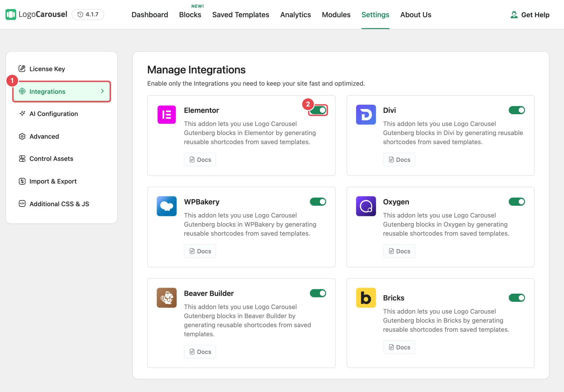564x392 pixels.
Task: Click the Control Assets icon
Action: tap(22, 159)
